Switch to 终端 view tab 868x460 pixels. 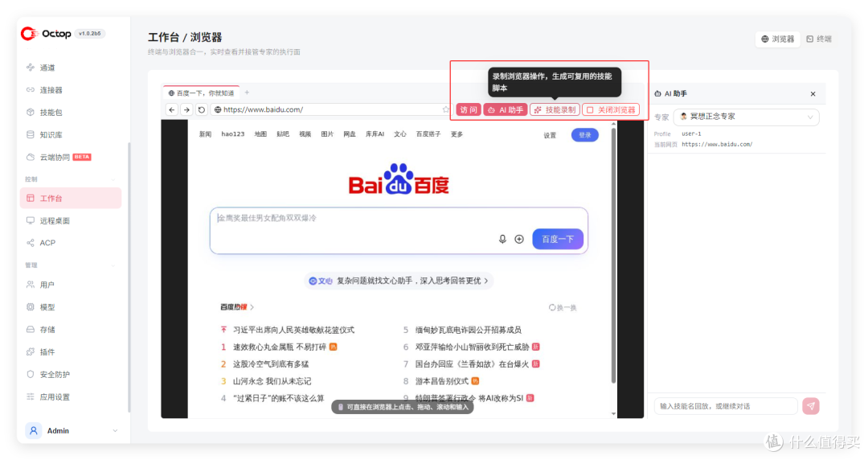[819, 39]
